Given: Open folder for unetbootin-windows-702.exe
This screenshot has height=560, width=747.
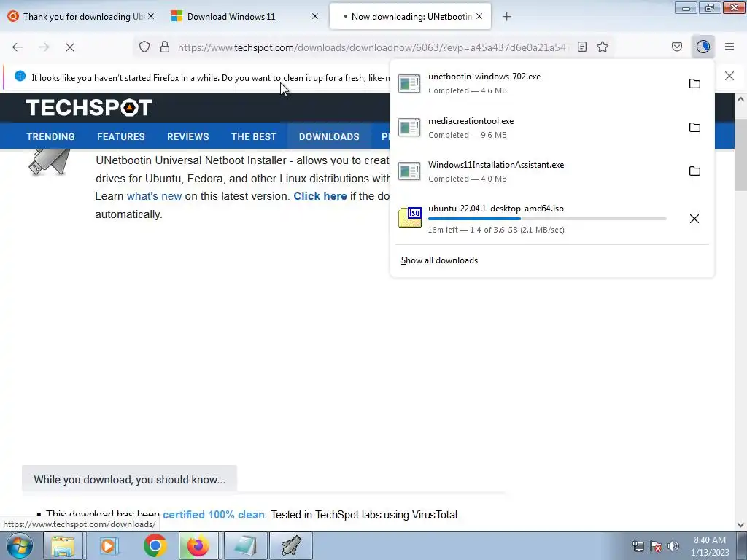Looking at the screenshot, I should click(694, 83).
